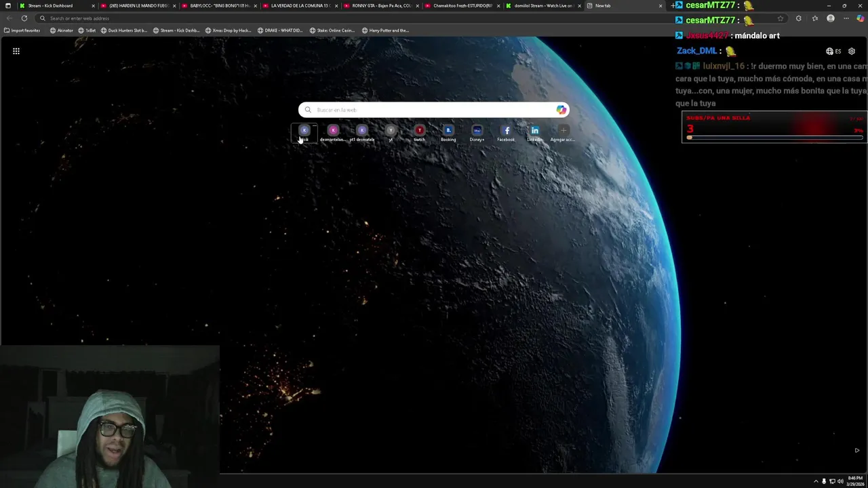Add a new quick link shortcut
Viewport: 868px width, 488px height.
pos(563,134)
